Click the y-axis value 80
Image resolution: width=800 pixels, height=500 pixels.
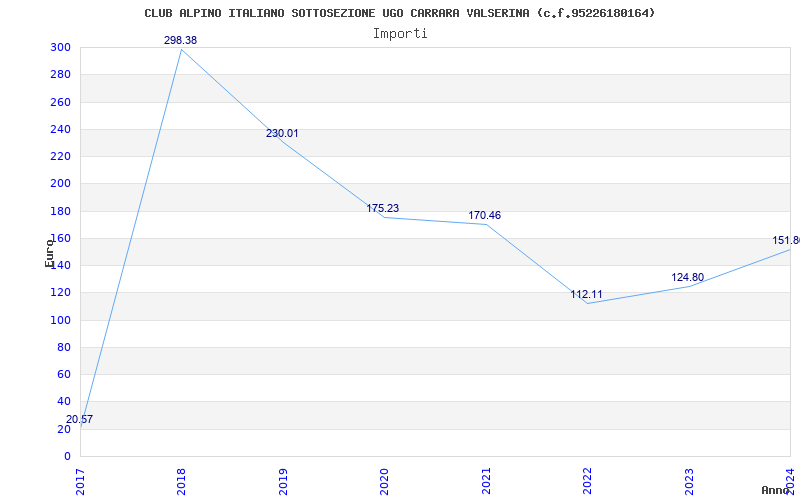click(x=64, y=347)
